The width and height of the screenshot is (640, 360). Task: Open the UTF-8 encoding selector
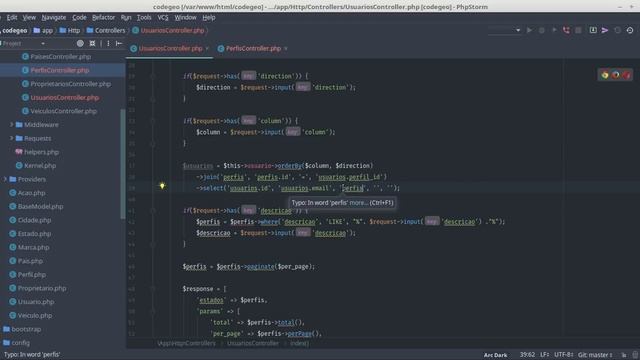pyautogui.click(x=564, y=355)
